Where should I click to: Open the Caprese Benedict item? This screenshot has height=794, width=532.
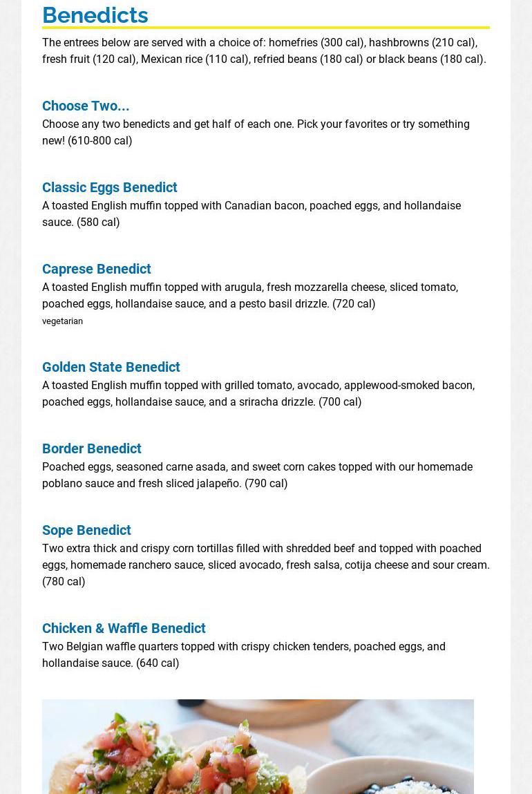click(96, 269)
